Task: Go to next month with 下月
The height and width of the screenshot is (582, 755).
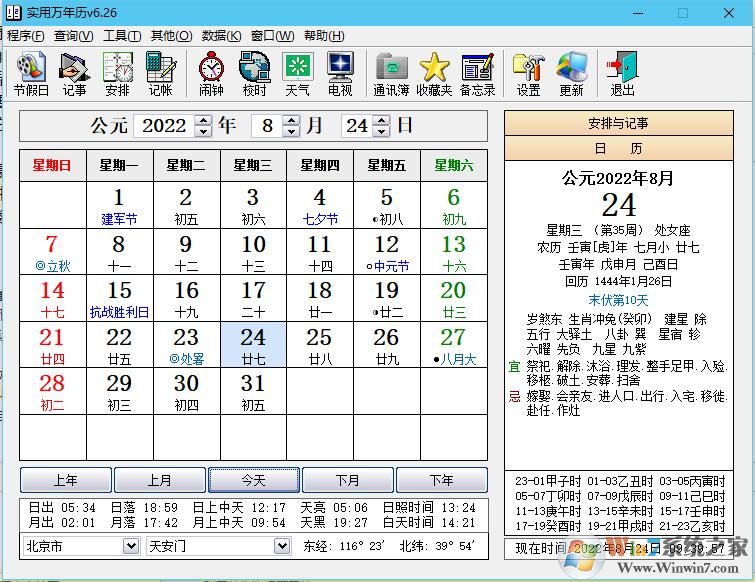Action: click(x=347, y=480)
